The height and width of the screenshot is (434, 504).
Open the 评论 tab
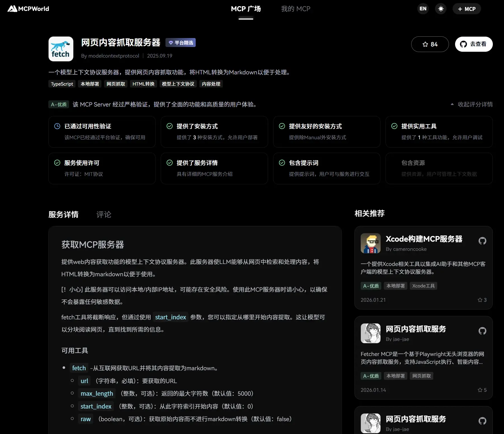tap(104, 214)
